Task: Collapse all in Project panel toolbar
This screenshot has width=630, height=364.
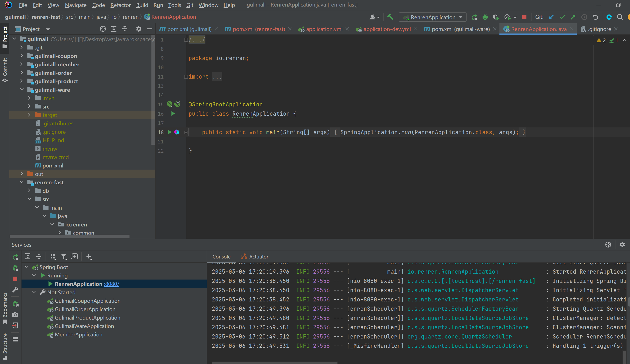Action: click(125, 29)
